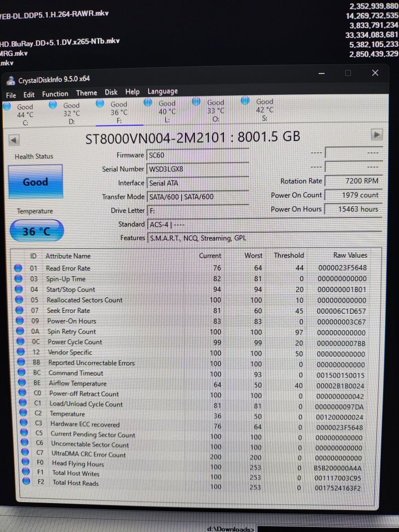399x532 pixels.
Task: Click status circle for Airflow Temperature
Action: coord(22,382)
